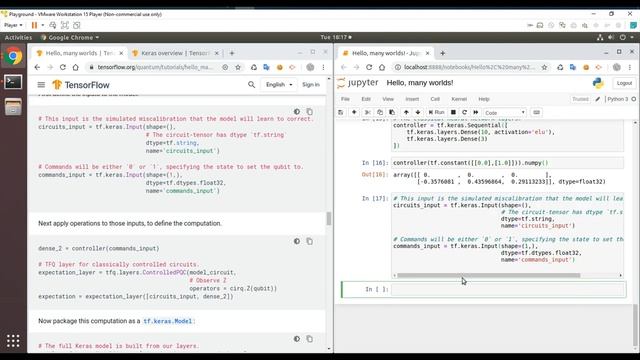Open Files from Ubuntu dock

click(x=13, y=107)
